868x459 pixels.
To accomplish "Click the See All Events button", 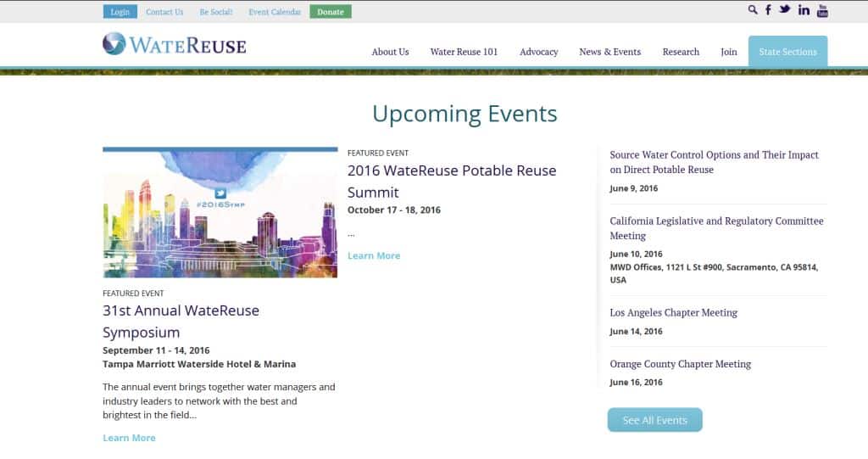I will [x=654, y=420].
